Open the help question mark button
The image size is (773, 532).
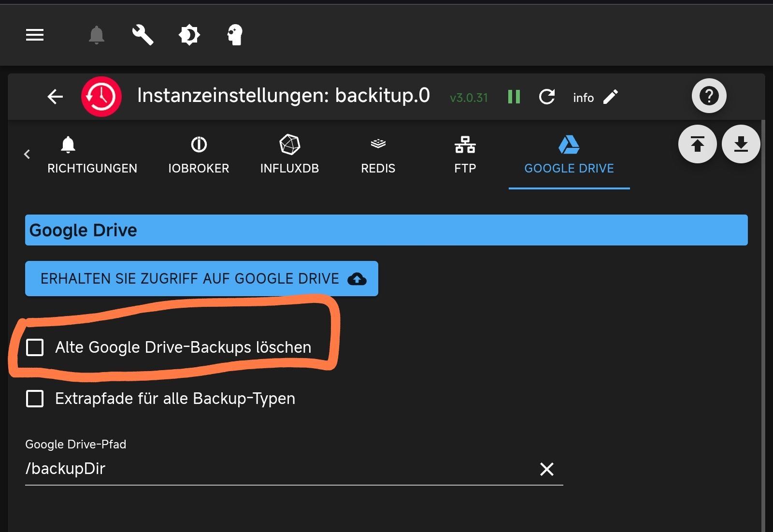coord(709,96)
